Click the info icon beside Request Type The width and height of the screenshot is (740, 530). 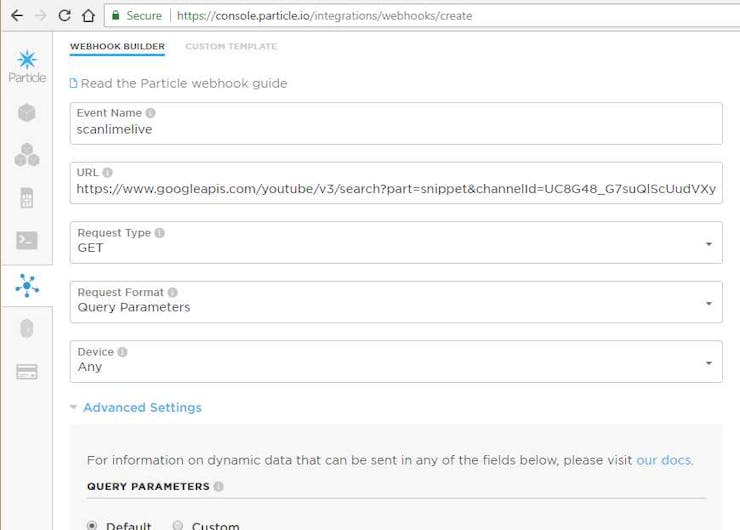click(x=160, y=233)
